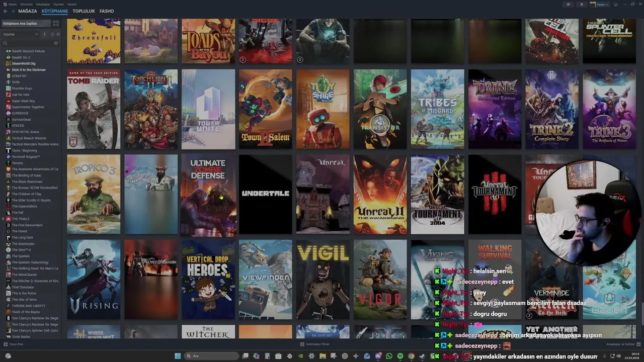Viewport: 644px width, 362px height.
Task: Open WhatsApp from the taskbar
Action: [x=389, y=356]
